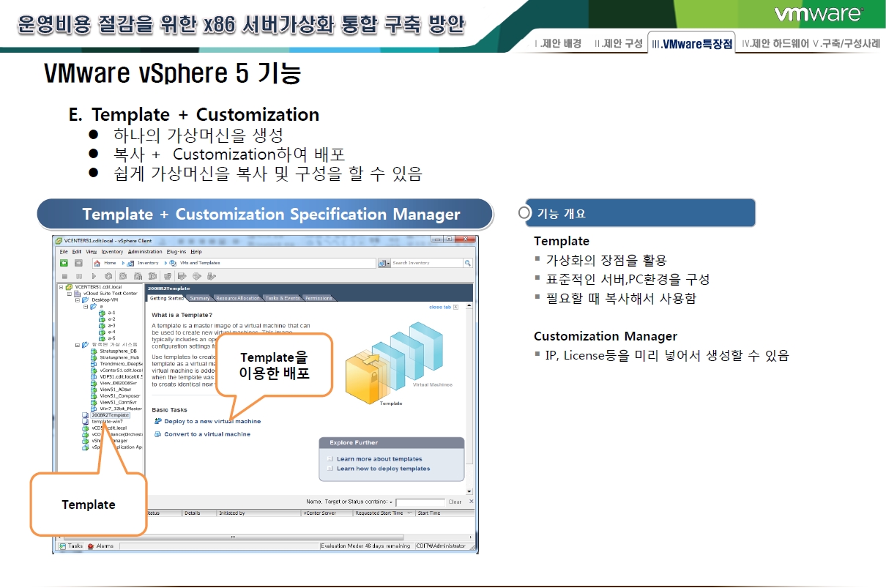886x588 pixels.
Task: Click the Deploy to a new virtual machine icon
Action: (x=157, y=421)
